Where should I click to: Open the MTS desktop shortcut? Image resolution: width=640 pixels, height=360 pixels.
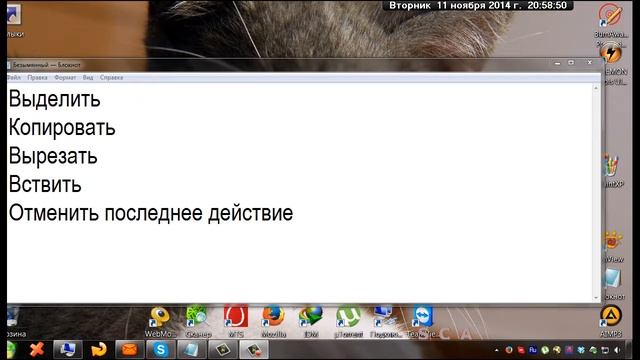(236, 322)
